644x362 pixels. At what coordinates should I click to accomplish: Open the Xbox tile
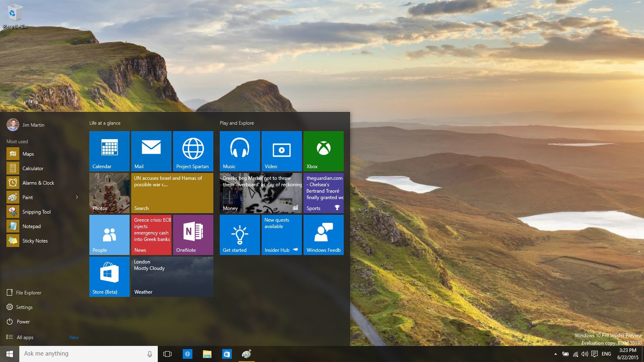324,151
